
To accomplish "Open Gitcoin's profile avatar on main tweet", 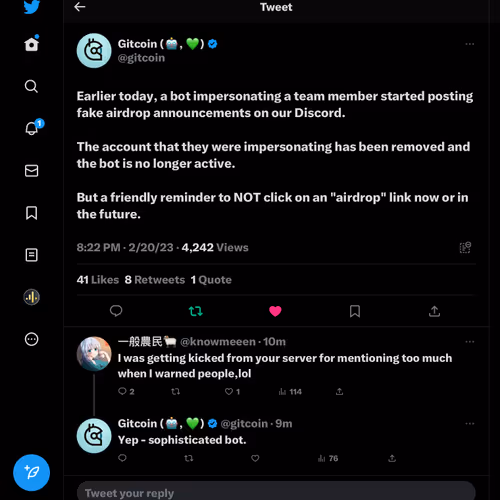I will pos(94,51).
